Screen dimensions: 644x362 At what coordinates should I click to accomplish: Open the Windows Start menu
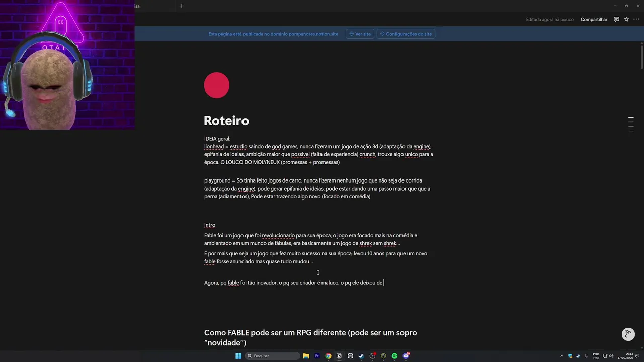[x=238, y=356]
